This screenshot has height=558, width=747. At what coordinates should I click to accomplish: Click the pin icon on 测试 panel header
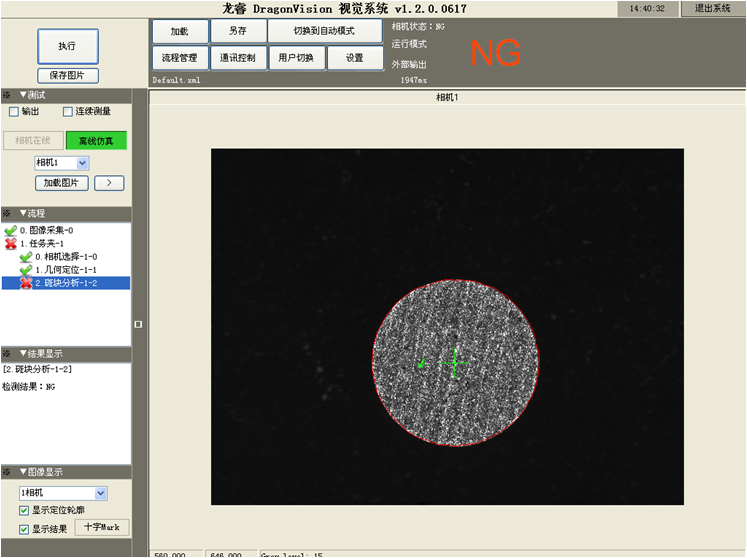coord(7,95)
